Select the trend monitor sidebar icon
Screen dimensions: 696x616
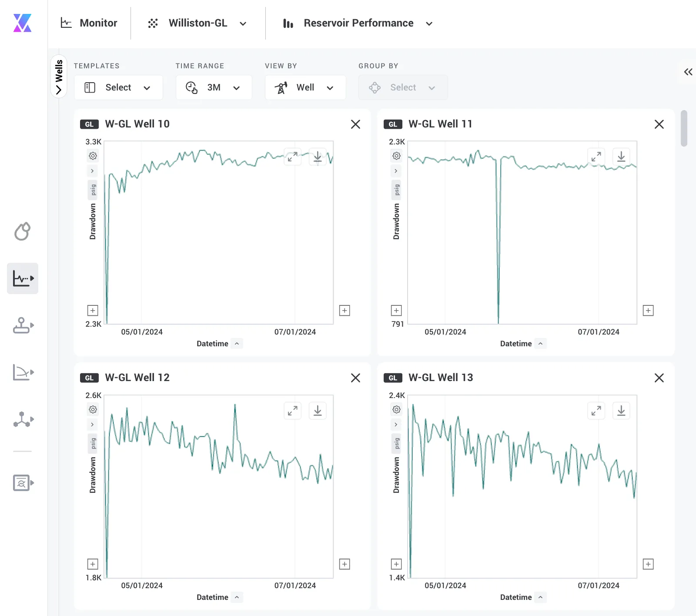(x=23, y=278)
